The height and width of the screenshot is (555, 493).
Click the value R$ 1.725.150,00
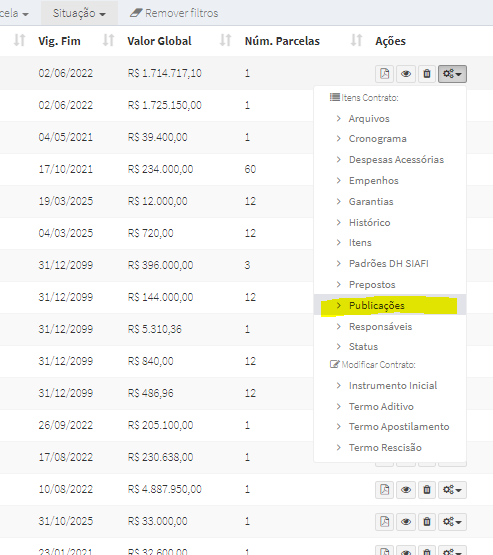165,105
